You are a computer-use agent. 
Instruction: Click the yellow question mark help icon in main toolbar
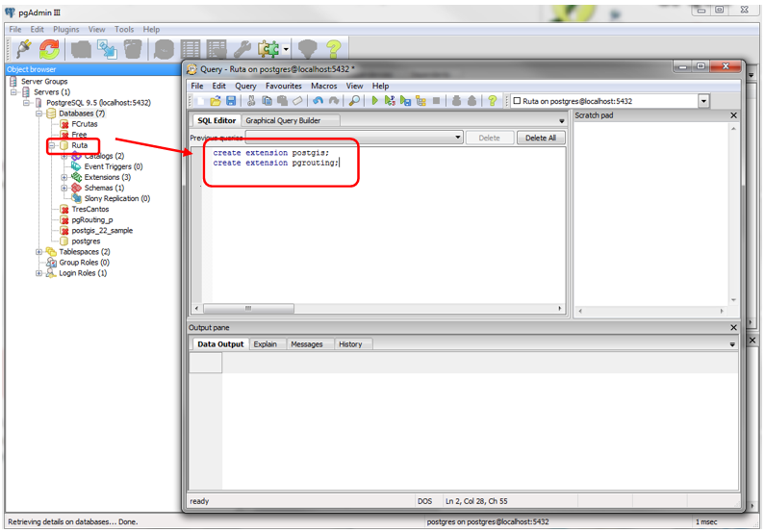pyautogui.click(x=333, y=48)
